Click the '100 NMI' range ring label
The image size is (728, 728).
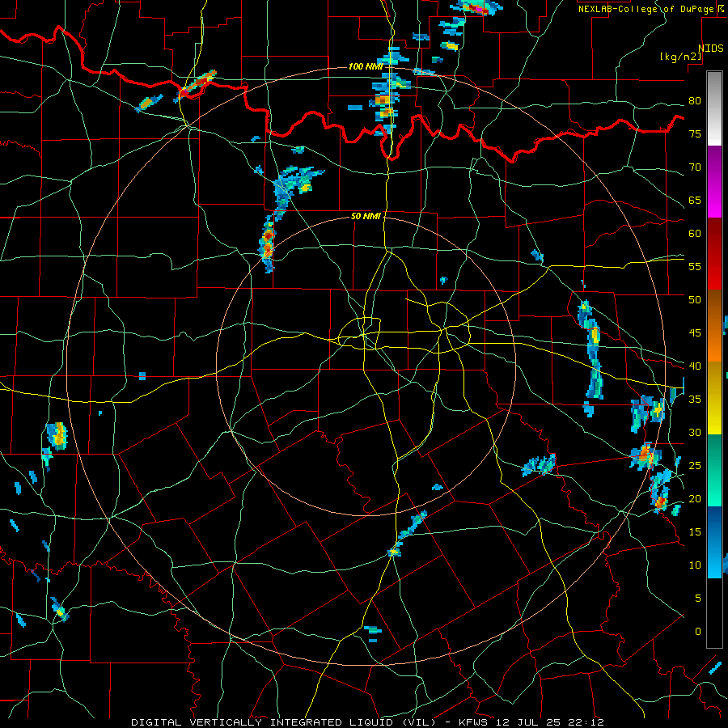click(x=366, y=66)
